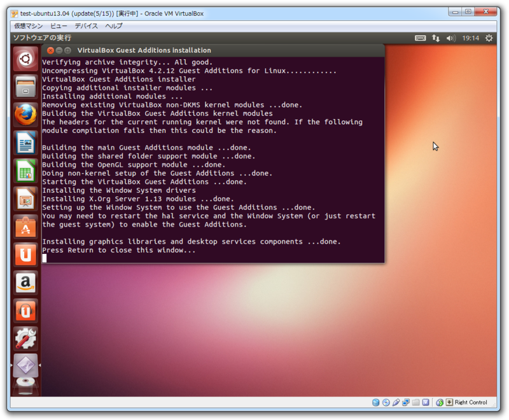Open the sound volume indicator
The height and width of the screenshot is (420, 509).
[451, 38]
